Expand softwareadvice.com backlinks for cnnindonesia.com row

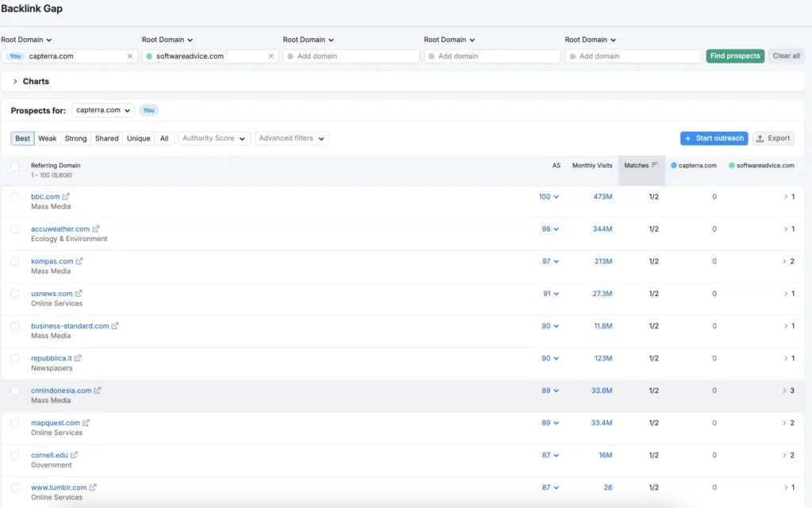[789, 391]
